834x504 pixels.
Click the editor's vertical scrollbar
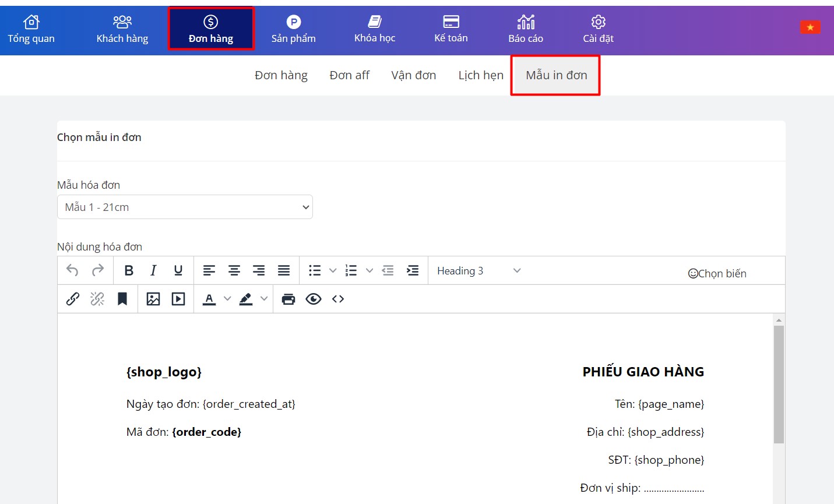click(779, 385)
